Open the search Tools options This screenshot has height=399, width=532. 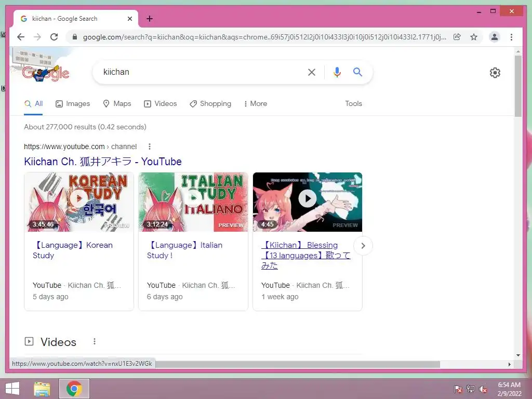pos(353,103)
